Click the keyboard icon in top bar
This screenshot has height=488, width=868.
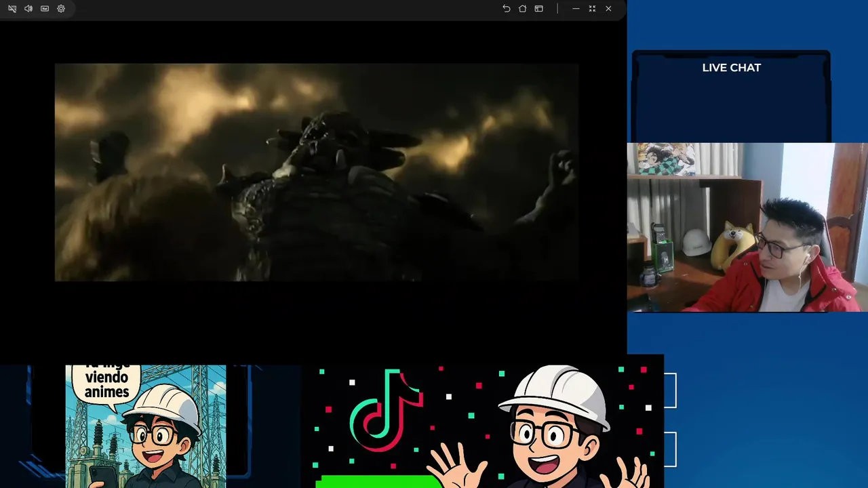coord(45,9)
